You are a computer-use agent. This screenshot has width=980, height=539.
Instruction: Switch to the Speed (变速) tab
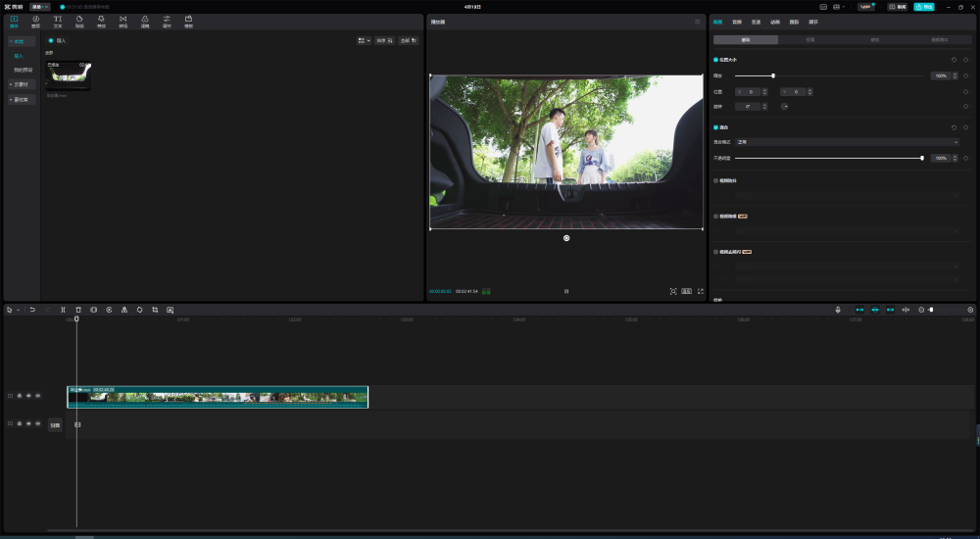pos(757,22)
